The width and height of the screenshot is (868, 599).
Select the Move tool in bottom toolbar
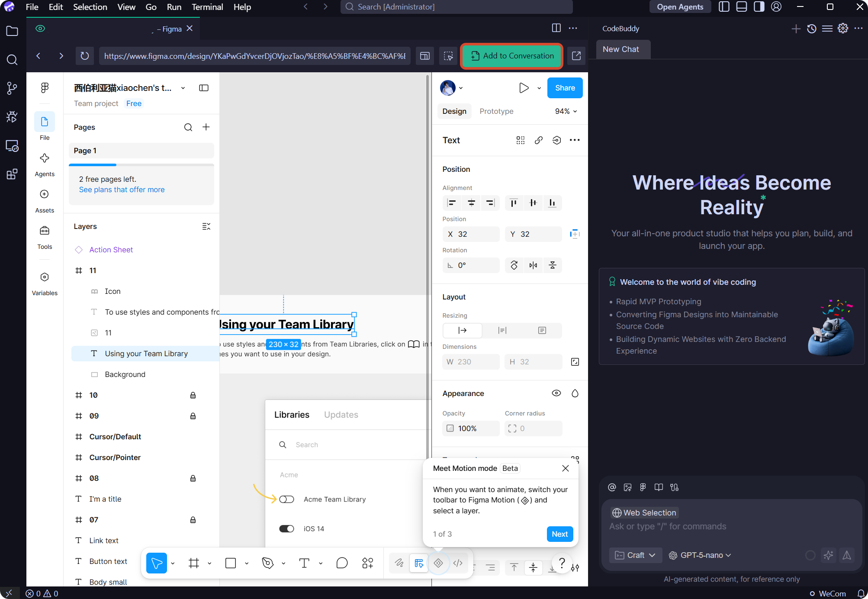click(x=157, y=563)
